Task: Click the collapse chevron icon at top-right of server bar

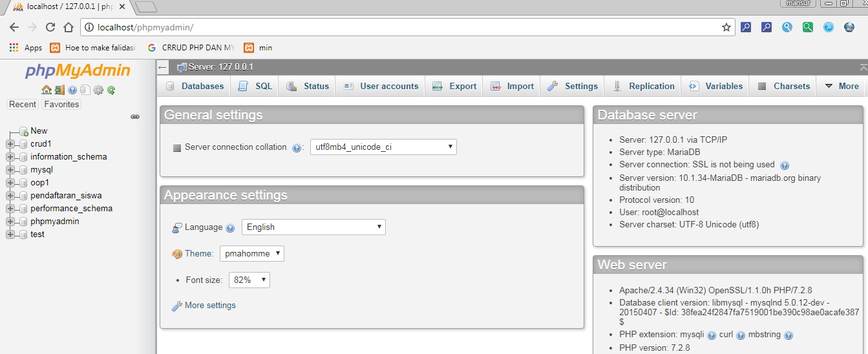Action: pyautogui.click(x=863, y=67)
